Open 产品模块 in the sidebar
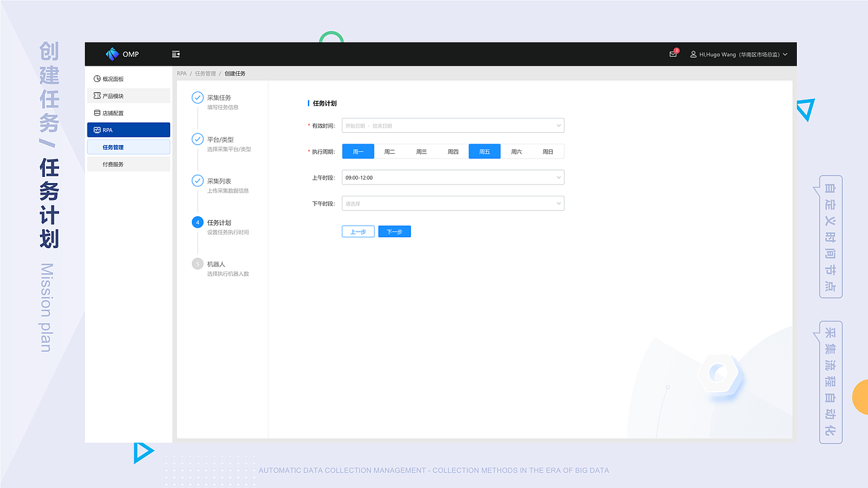The width and height of the screenshot is (868, 488). (129, 96)
